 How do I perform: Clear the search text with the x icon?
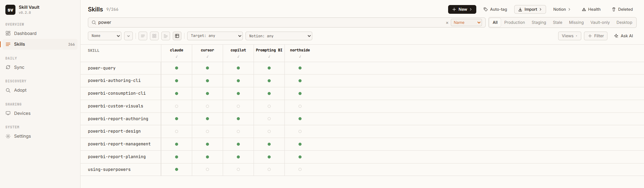(447, 23)
